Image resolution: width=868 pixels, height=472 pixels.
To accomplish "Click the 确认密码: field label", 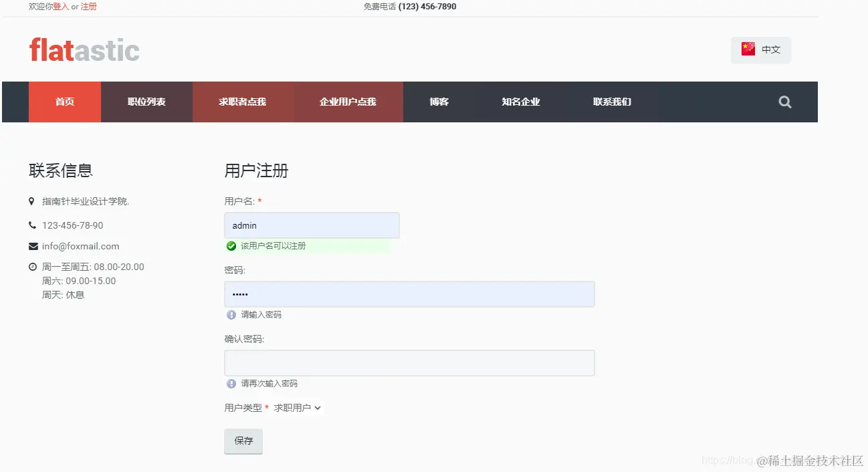I will (244, 339).
